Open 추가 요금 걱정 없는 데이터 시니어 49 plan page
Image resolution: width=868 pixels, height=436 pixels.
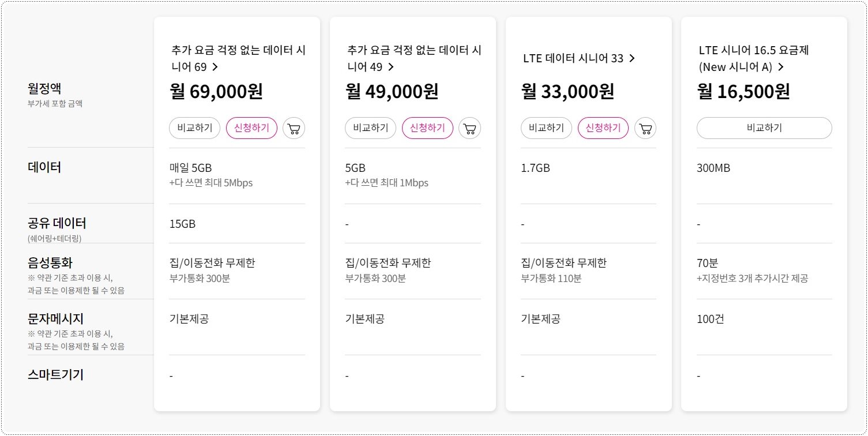tap(413, 58)
